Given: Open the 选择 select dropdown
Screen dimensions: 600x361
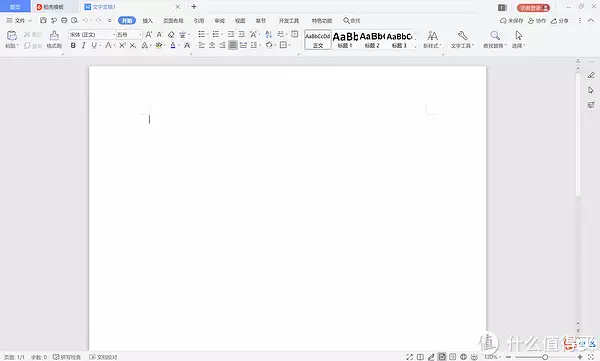Looking at the screenshot, I should pyautogui.click(x=518, y=39).
